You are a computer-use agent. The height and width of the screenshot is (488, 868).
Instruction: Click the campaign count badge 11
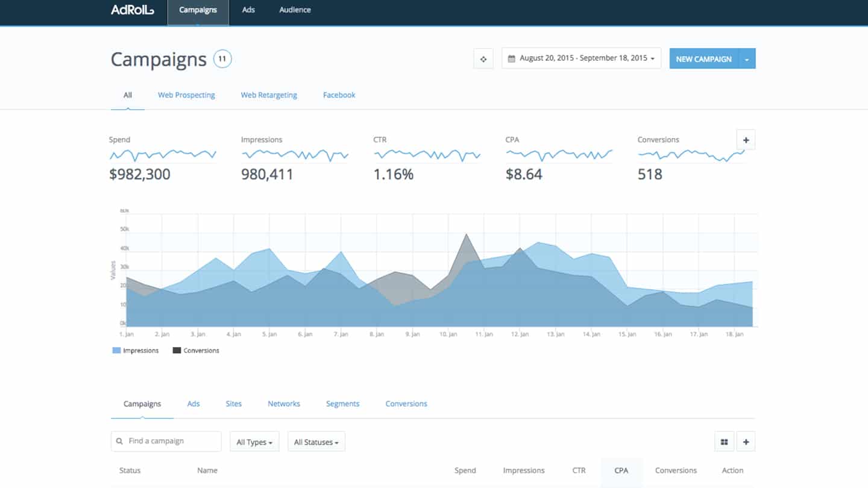click(x=222, y=59)
